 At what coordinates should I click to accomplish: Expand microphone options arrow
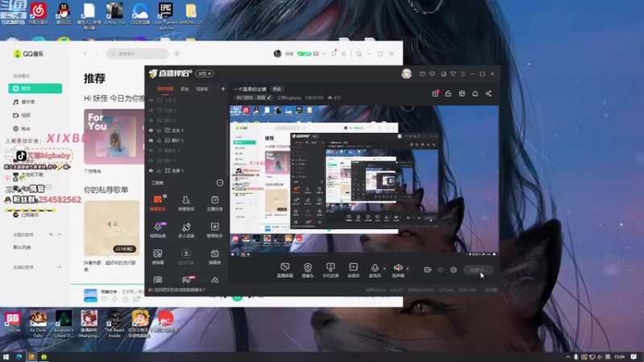pos(385,269)
